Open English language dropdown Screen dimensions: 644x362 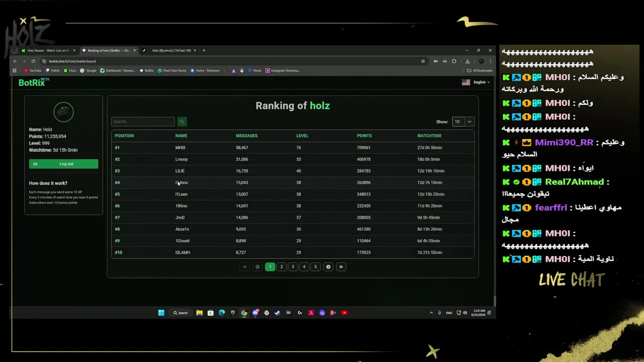point(476,82)
